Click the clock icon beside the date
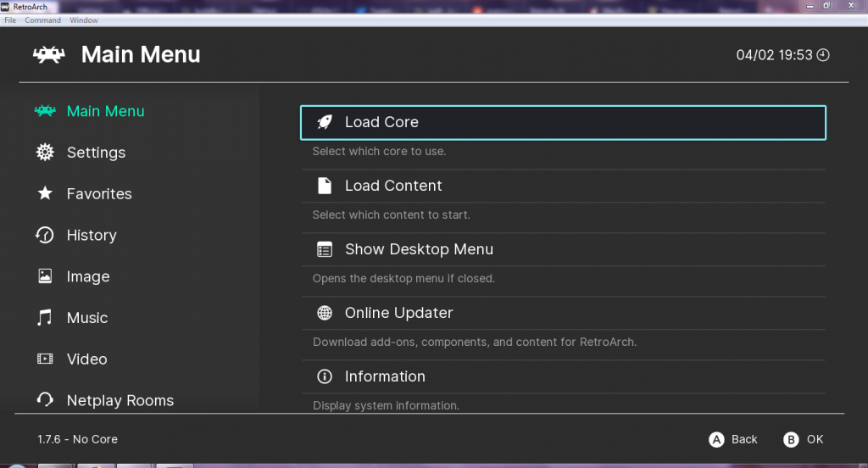 [x=823, y=55]
